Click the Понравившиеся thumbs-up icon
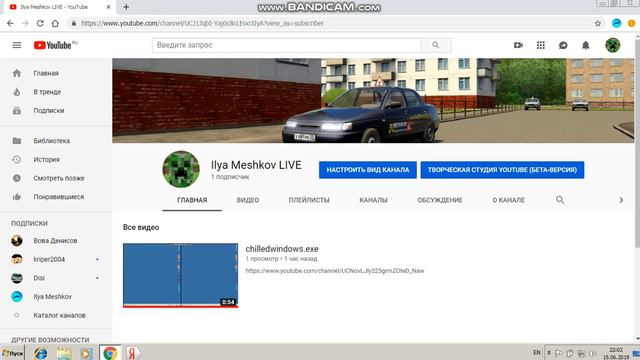 pyautogui.click(x=17, y=197)
